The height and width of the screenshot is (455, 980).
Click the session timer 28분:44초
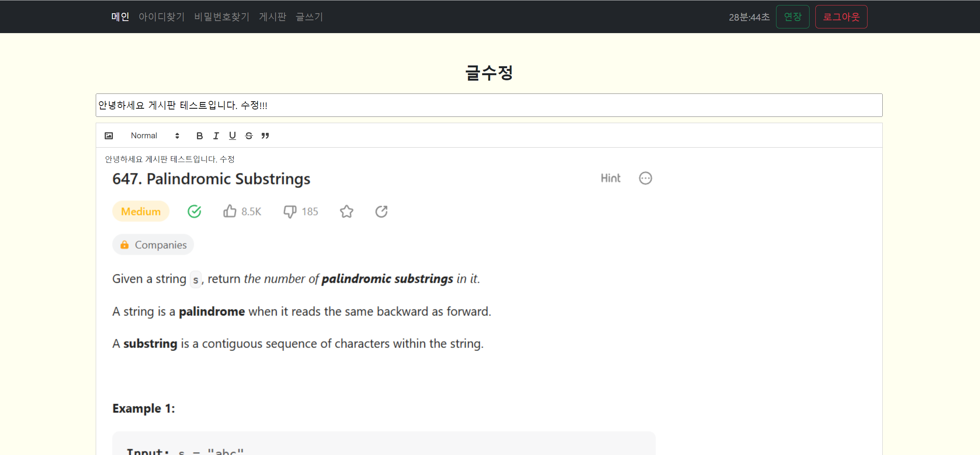749,17
